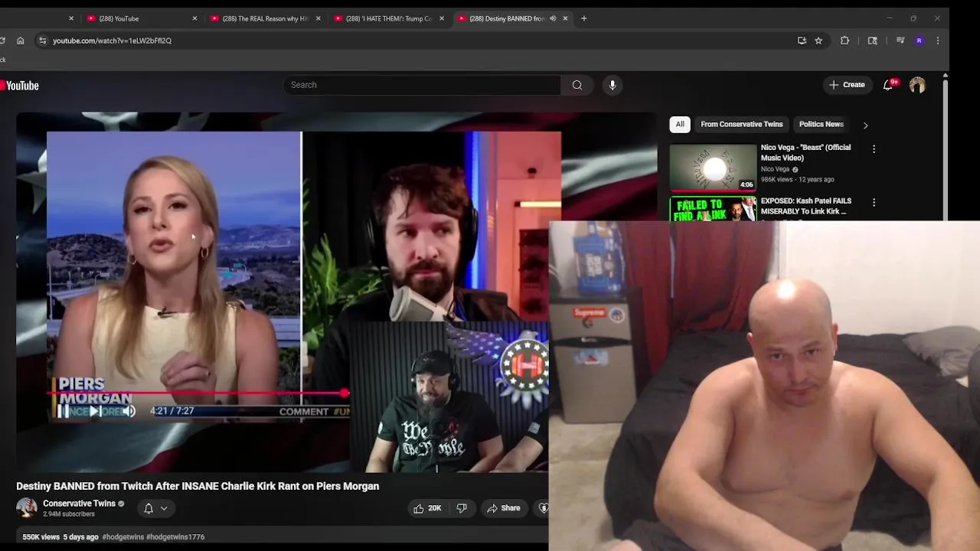Close the Destiny BANNED tab
Image resolution: width=980 pixels, height=551 pixels.
click(x=566, y=18)
